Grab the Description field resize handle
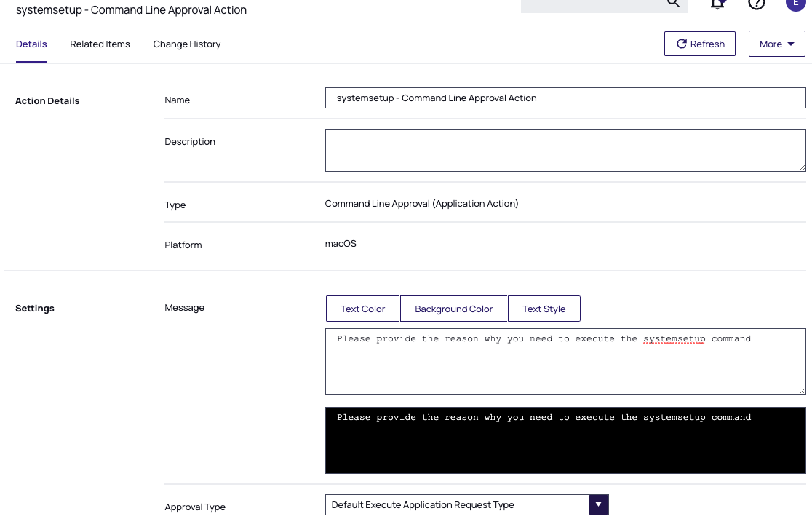This screenshot has height=532, width=812. (802, 167)
